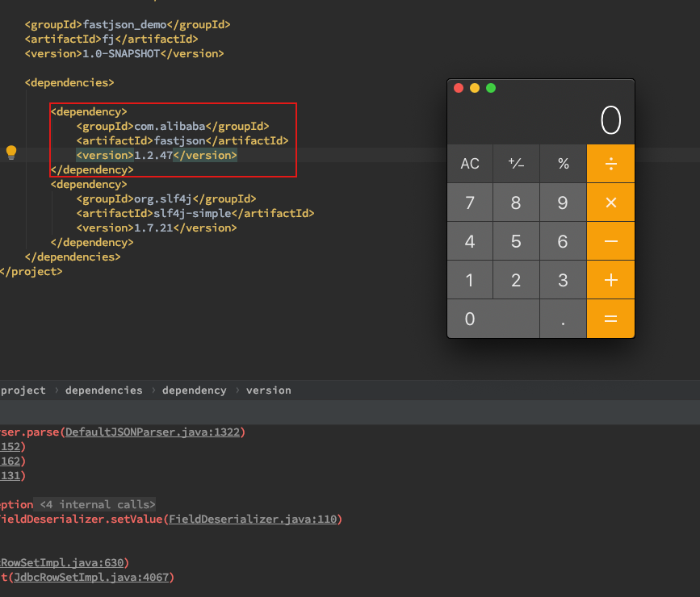The width and height of the screenshot is (700, 597).
Task: Click the equals key on Calculator
Action: click(610, 319)
